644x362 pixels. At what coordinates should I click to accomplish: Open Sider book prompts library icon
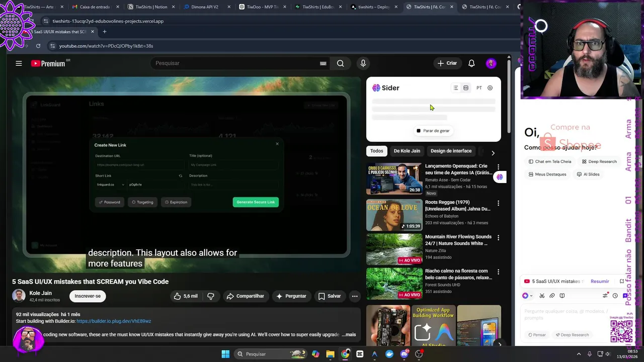(562, 296)
